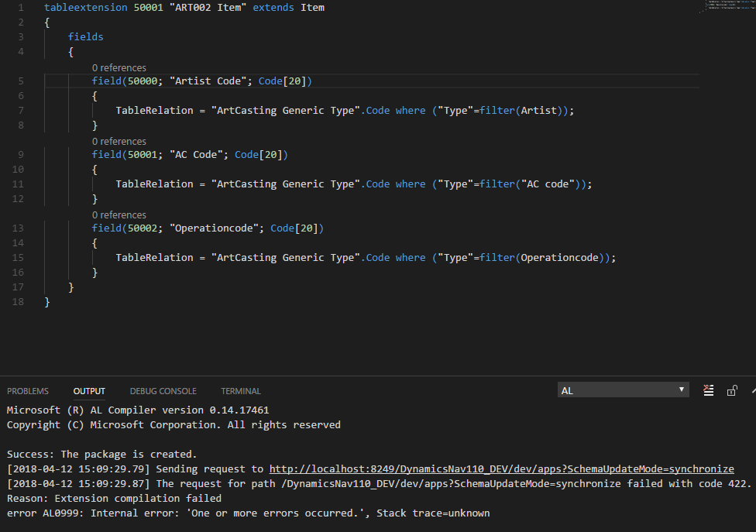The width and height of the screenshot is (756, 532).
Task: Switch to the DEBUG CONSOLE tab
Action: click(x=163, y=391)
